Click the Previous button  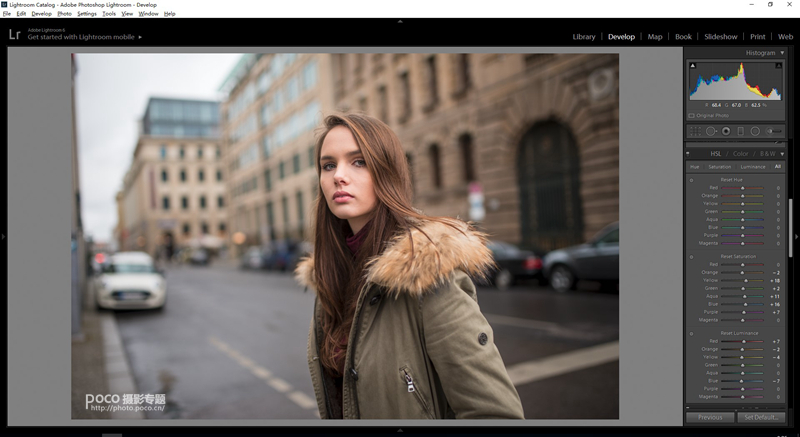(710, 417)
